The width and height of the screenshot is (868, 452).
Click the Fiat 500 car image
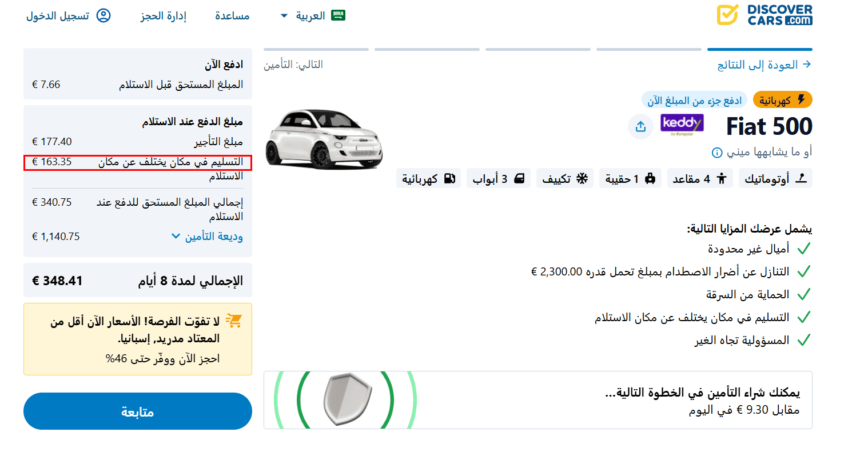pyautogui.click(x=324, y=138)
